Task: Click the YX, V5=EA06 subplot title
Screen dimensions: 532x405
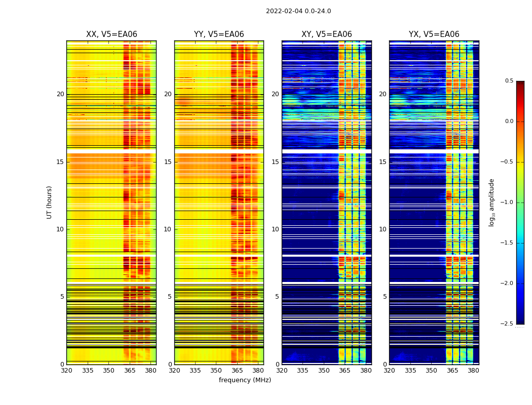Action: click(x=434, y=34)
